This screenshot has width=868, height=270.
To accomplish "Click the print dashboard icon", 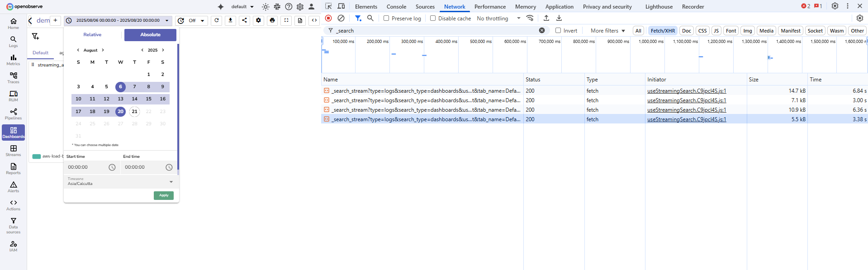I will coord(272,20).
